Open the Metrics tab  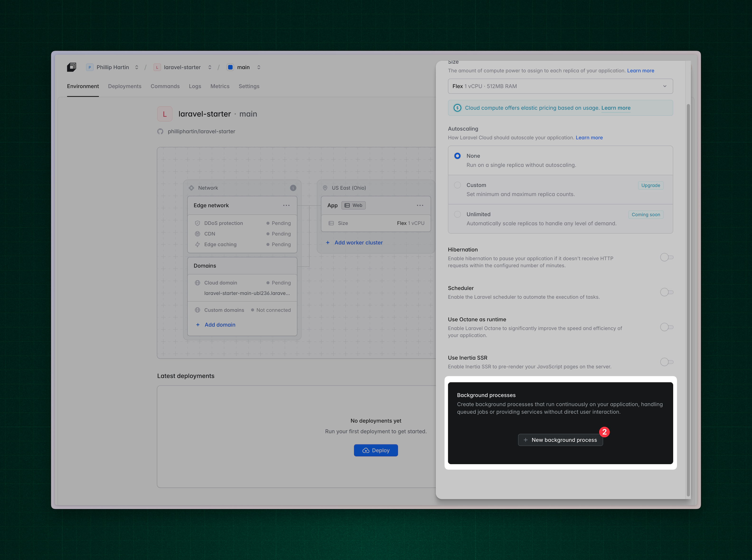coord(220,86)
